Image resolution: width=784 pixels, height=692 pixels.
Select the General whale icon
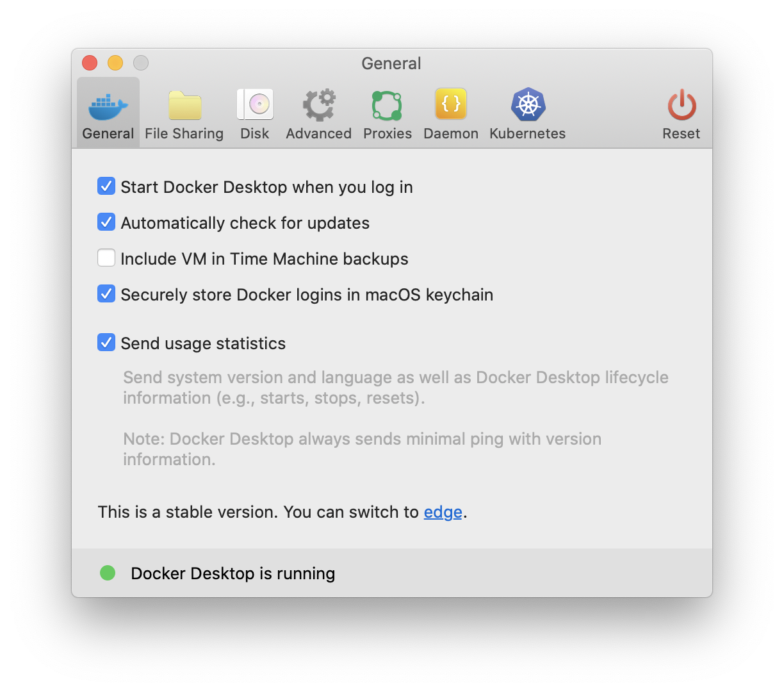pyautogui.click(x=108, y=106)
